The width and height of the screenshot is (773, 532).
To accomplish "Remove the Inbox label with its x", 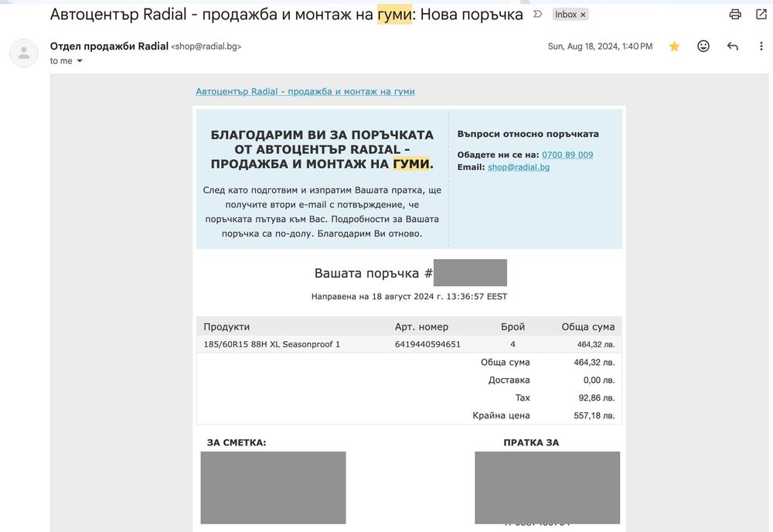I will coord(583,15).
